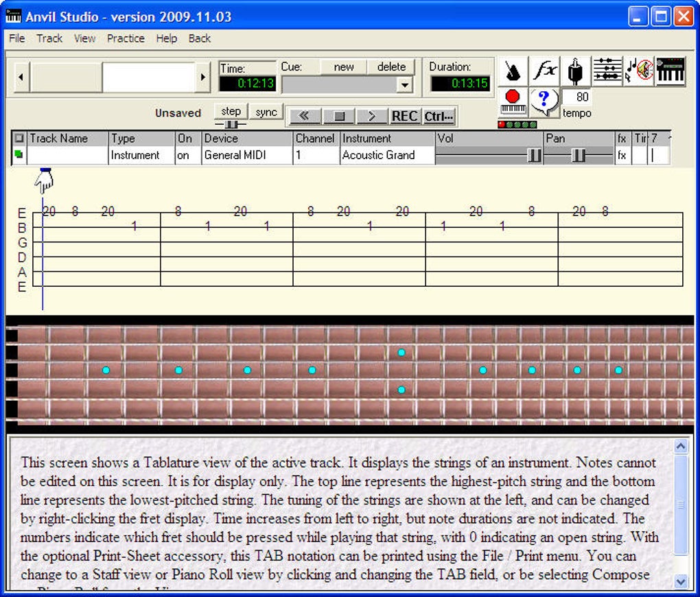
Task: Click the song position scrollbar thumb
Action: tap(66, 78)
